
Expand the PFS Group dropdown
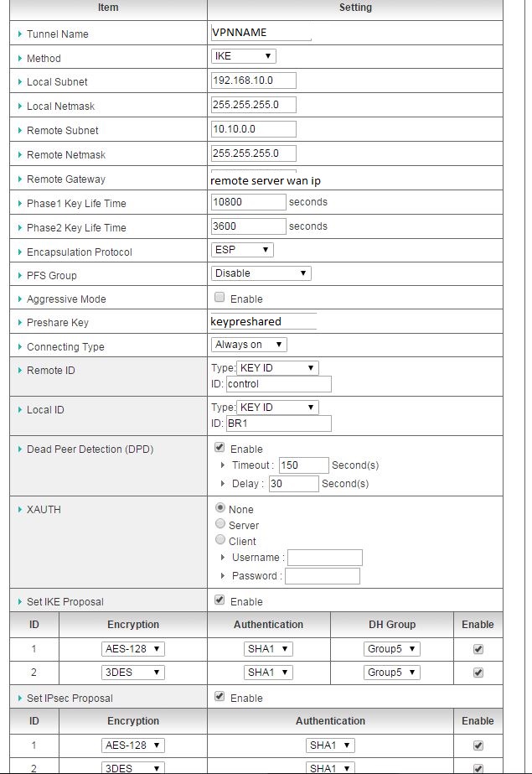coord(261,273)
